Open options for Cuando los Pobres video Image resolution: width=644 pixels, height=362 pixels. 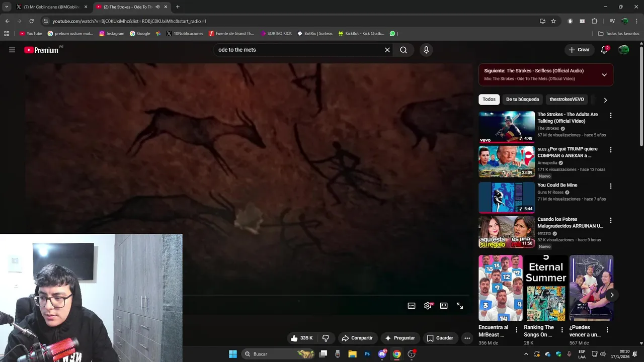611,220
